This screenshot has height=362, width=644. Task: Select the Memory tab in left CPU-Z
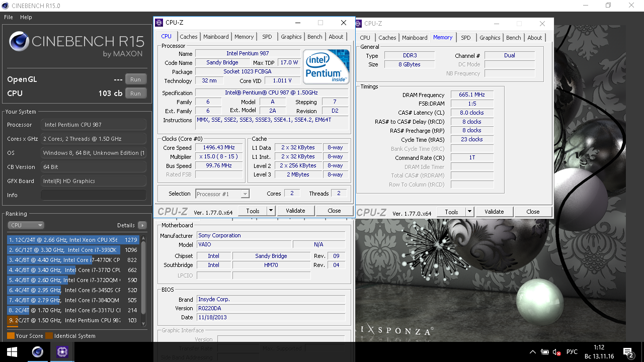pyautogui.click(x=244, y=37)
